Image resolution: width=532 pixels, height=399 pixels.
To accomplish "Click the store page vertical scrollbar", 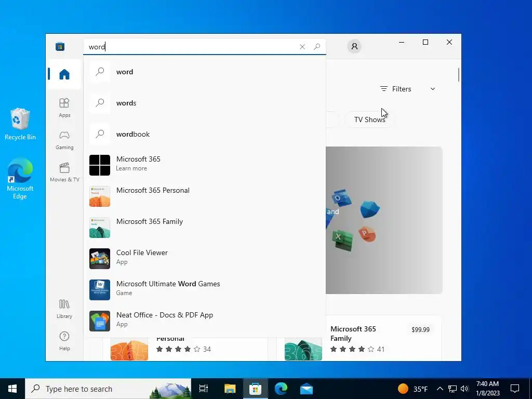I will click(x=458, y=75).
